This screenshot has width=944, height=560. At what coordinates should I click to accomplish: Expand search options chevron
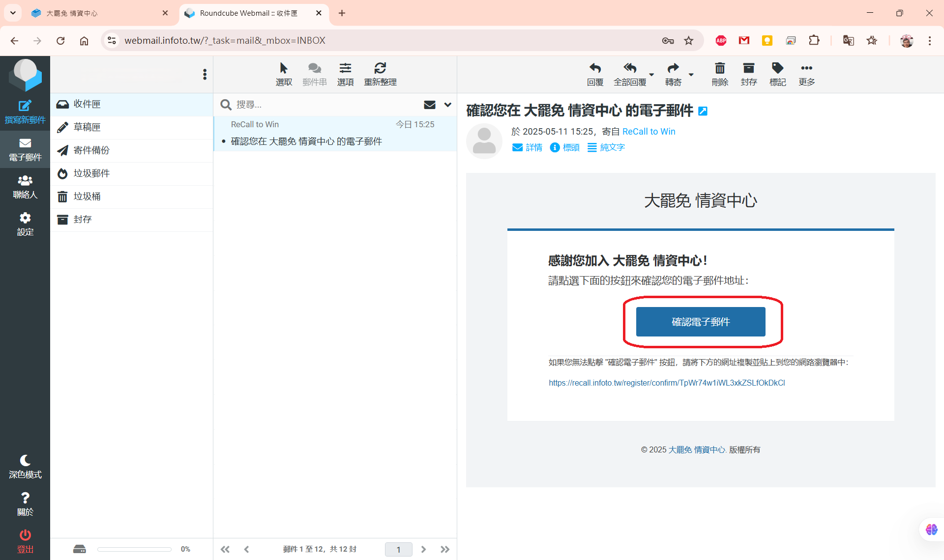(x=447, y=105)
